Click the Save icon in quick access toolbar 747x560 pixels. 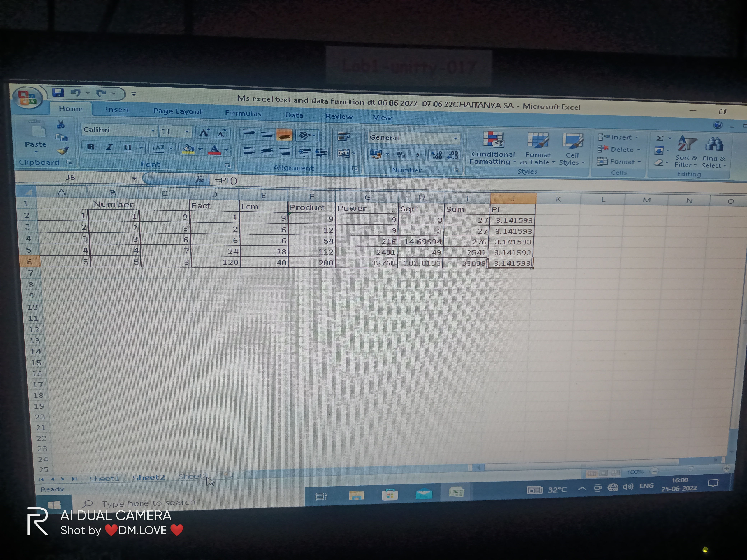coord(58,93)
